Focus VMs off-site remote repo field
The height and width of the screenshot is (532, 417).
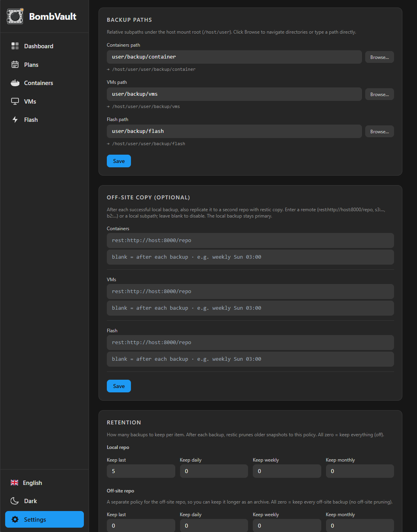(250, 292)
